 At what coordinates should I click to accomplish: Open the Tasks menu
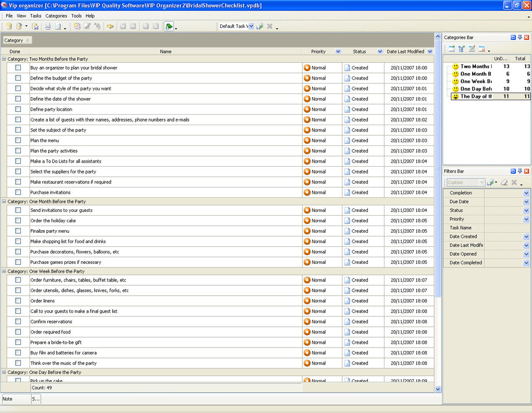[x=36, y=16]
